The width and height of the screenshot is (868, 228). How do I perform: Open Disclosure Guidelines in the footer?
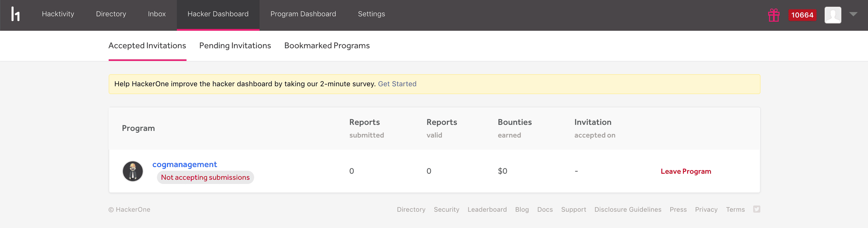click(x=627, y=210)
